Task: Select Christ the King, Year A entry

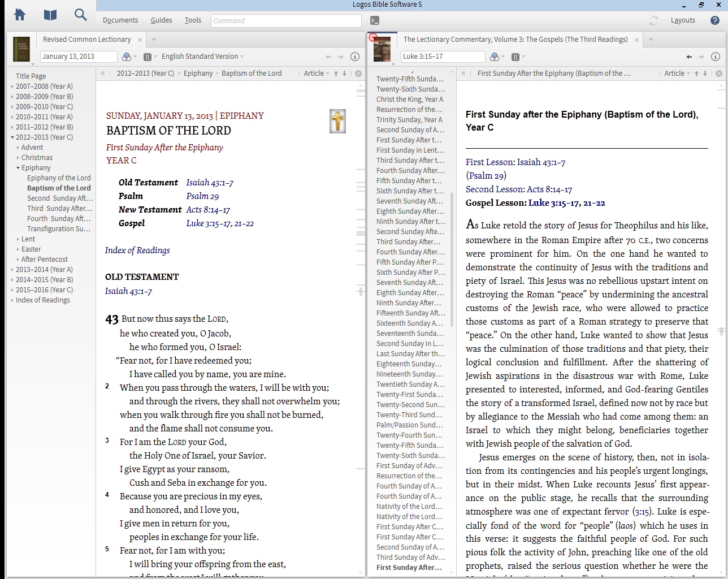Action: point(410,100)
